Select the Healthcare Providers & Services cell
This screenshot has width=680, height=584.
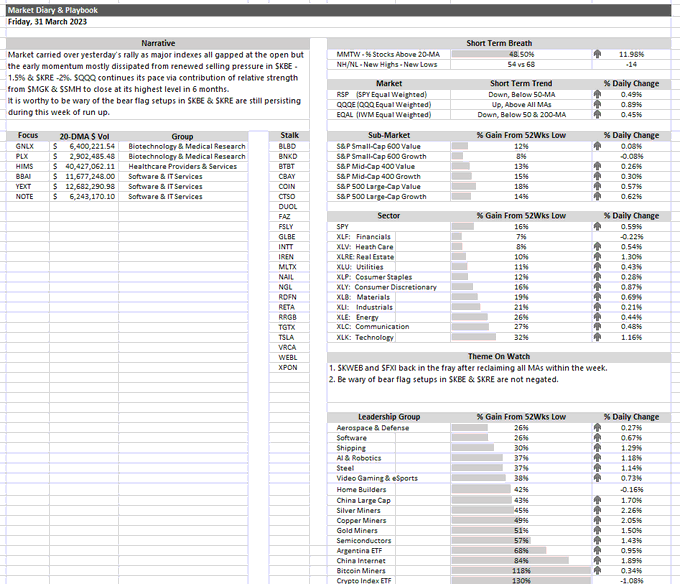pyautogui.click(x=183, y=166)
